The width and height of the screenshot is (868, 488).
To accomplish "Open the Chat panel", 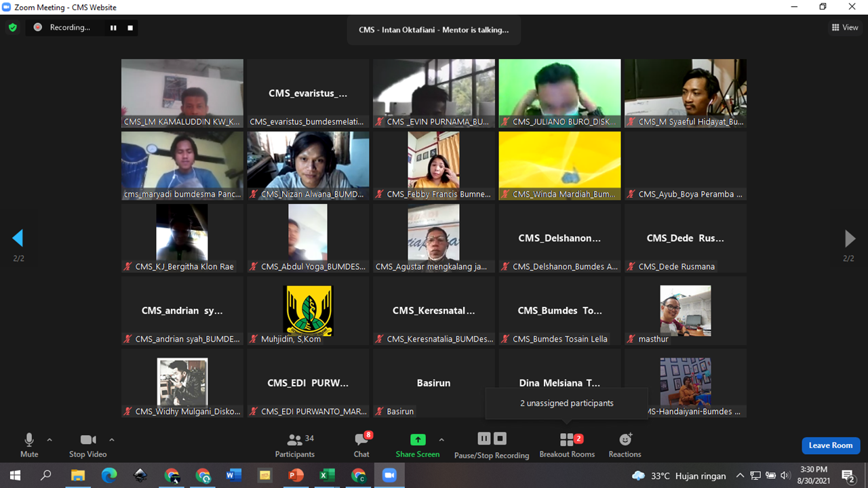I will click(361, 445).
